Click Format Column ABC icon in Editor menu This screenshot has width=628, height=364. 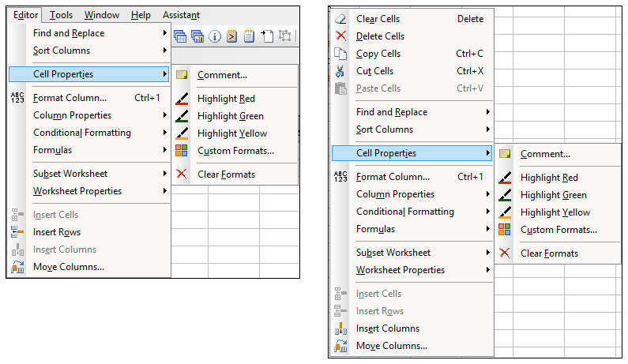(17, 98)
